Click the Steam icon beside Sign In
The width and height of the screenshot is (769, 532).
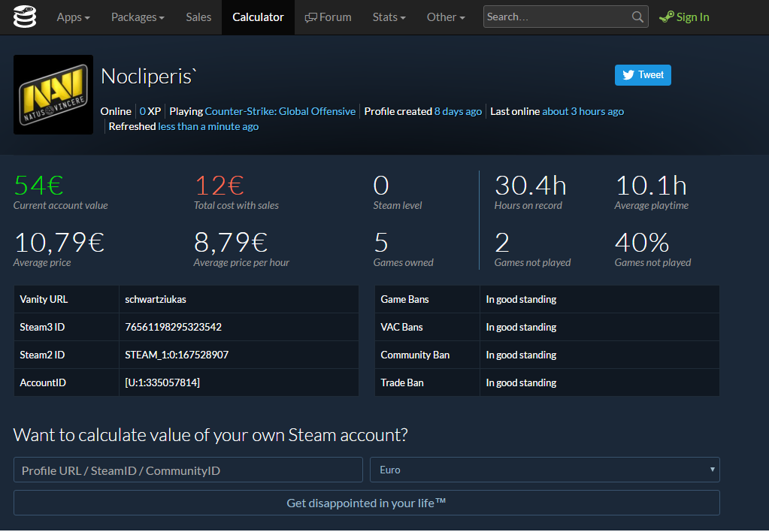[x=666, y=17]
